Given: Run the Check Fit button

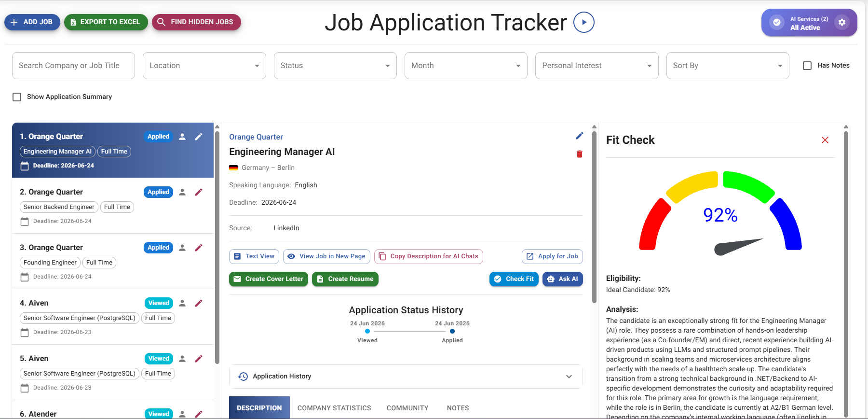Looking at the screenshot, I should pyautogui.click(x=514, y=279).
